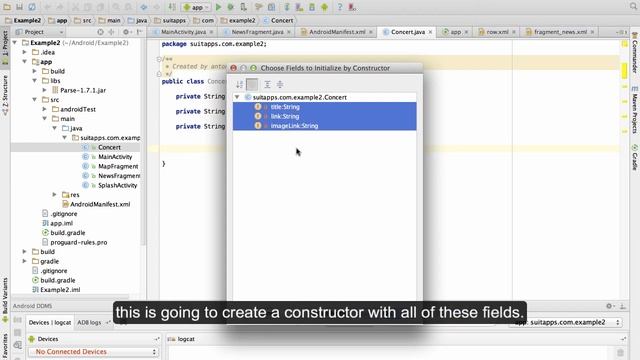640x360 pixels.
Task: Open the AVD Manager icon
Action: click(x=299, y=7)
